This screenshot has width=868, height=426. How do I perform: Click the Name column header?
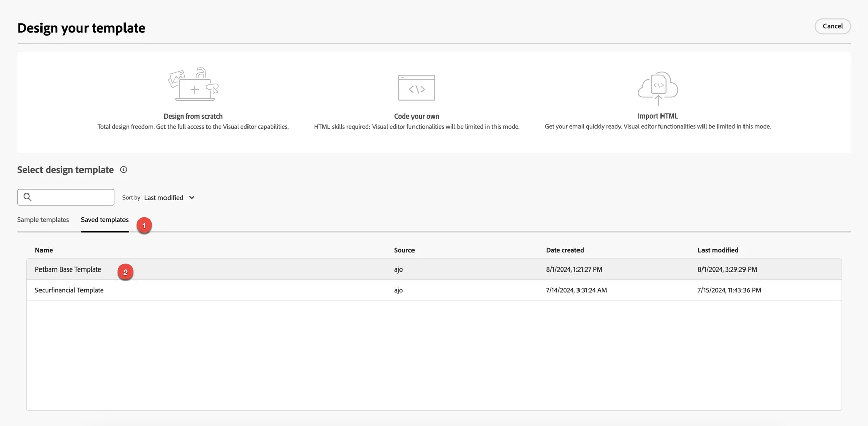click(x=44, y=250)
